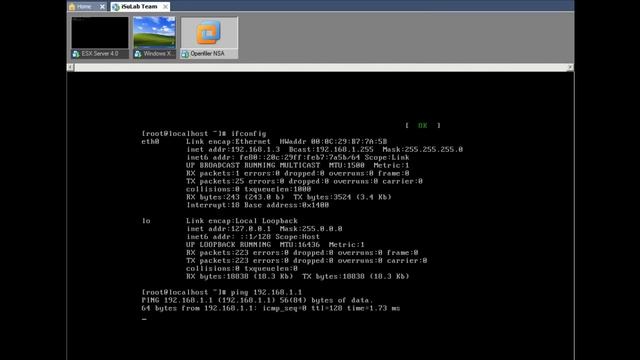Select the iSuLab Team tab
Image resolution: width=640 pixels, height=360 pixels.
pos(140,7)
